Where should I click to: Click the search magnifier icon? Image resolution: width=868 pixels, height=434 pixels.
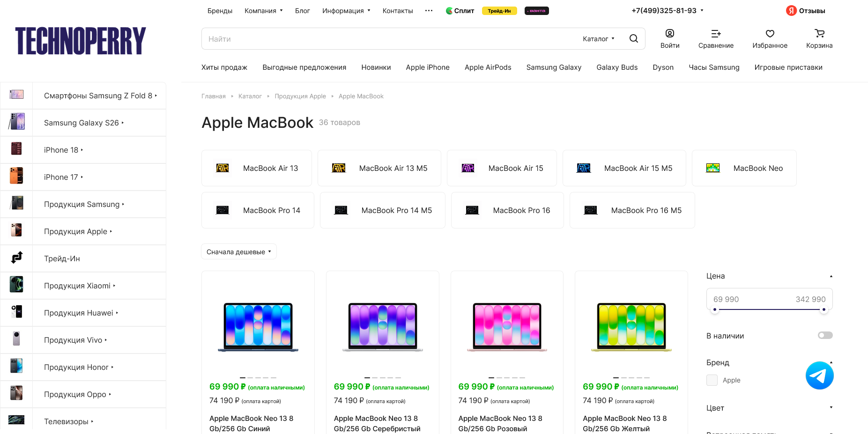click(x=633, y=38)
